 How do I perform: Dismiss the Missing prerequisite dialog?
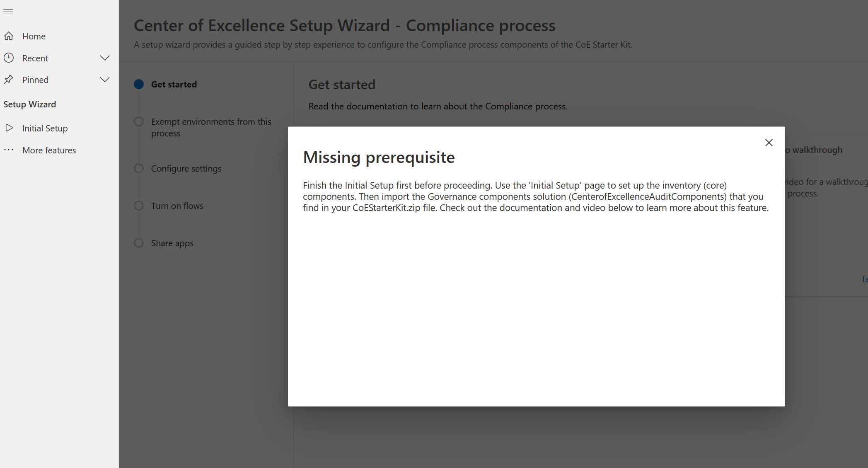769,142
